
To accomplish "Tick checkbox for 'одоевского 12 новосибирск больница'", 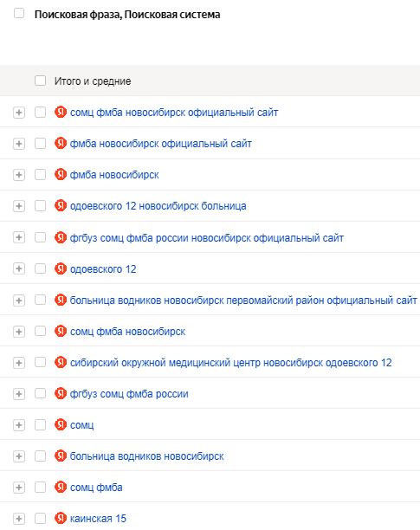I will click(40, 206).
